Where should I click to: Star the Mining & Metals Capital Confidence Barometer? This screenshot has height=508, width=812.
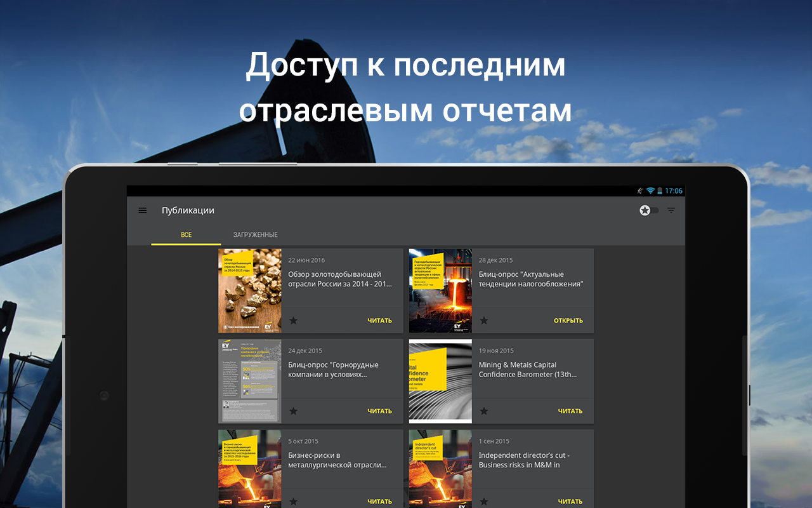click(484, 411)
